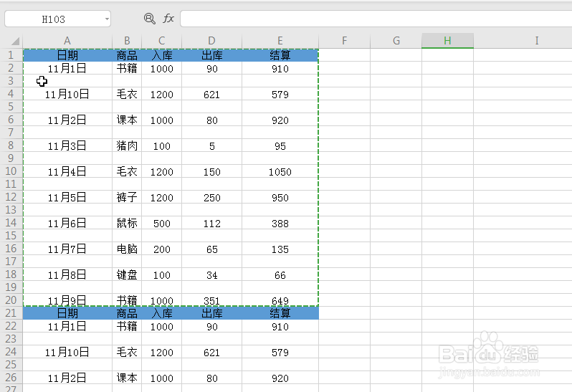The width and height of the screenshot is (572, 392).
Task: Click header cell 出库 in row 1
Action: 211,55
